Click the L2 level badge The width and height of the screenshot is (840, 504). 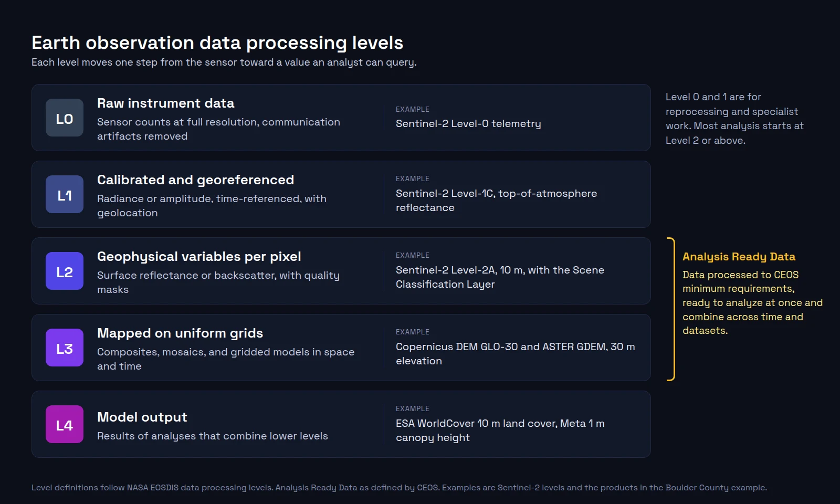click(x=65, y=271)
